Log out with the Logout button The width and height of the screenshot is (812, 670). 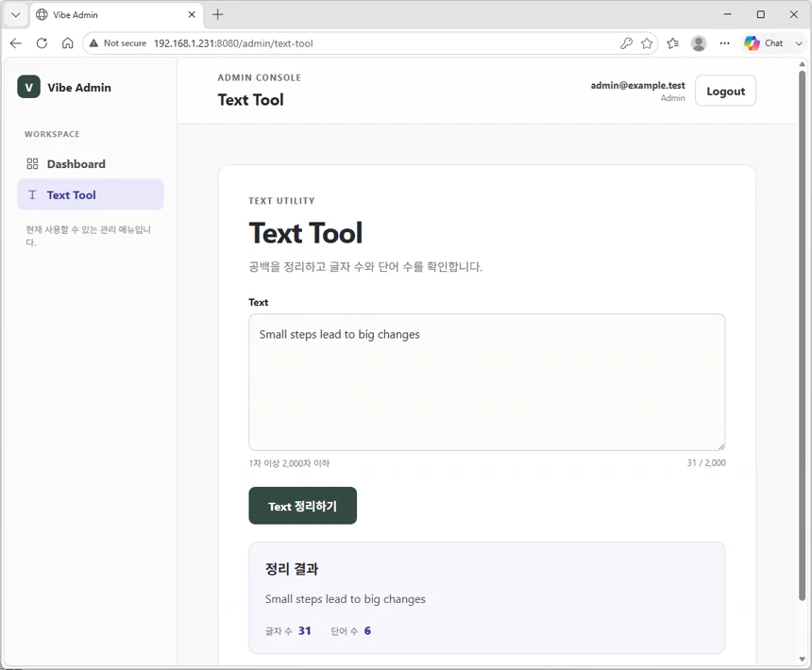[x=725, y=91]
